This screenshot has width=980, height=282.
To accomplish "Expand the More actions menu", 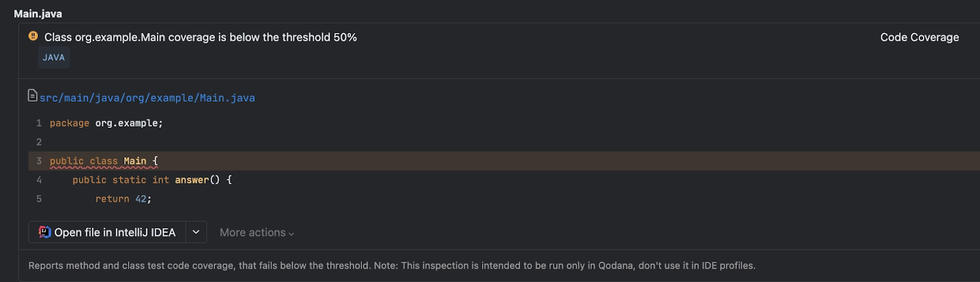I will point(257,232).
